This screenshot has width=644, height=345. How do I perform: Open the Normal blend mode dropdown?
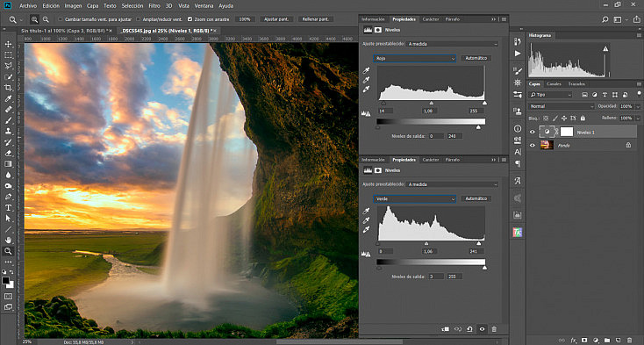pos(562,106)
